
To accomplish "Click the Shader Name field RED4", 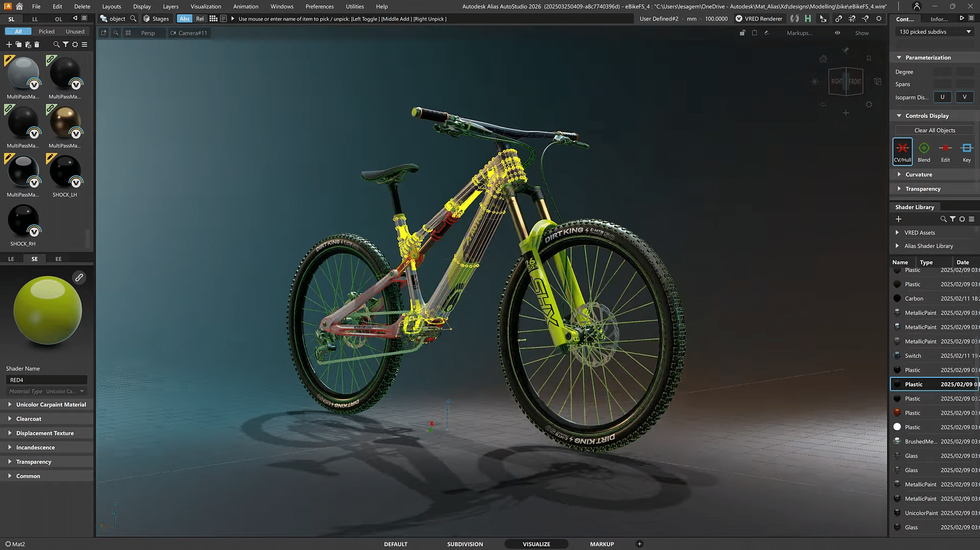I will [x=46, y=380].
